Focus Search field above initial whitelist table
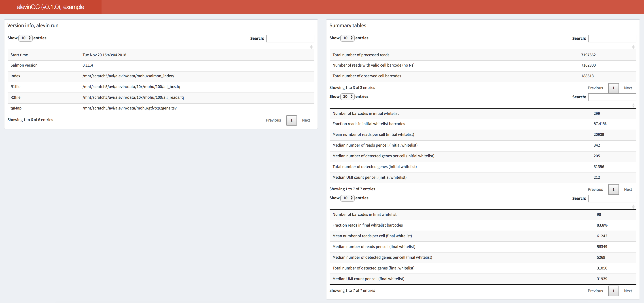This screenshot has height=303, width=644. click(612, 97)
